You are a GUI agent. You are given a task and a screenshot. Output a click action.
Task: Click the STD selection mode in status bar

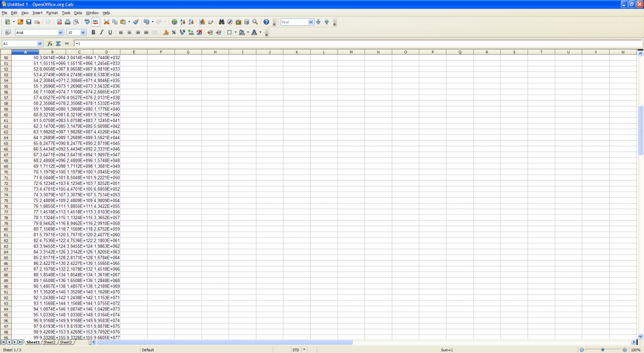tap(296, 350)
